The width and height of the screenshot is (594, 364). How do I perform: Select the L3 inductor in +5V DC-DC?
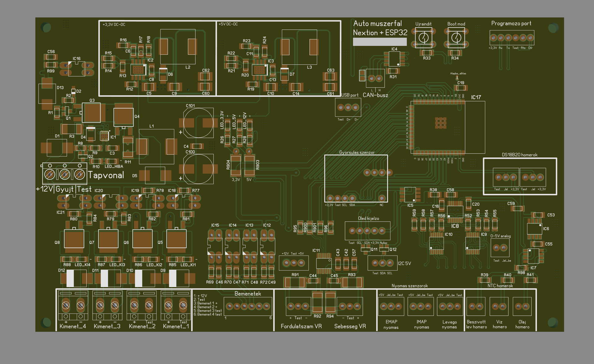[299, 47]
